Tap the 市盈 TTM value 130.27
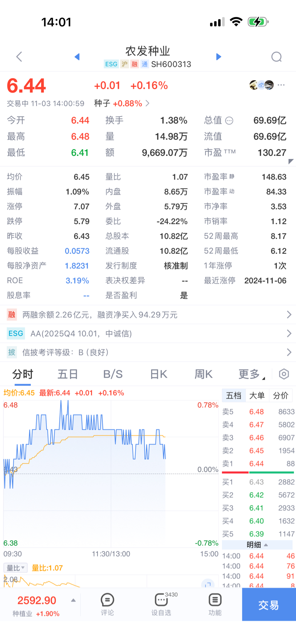Screen dimensions: 296x644 click(x=272, y=153)
